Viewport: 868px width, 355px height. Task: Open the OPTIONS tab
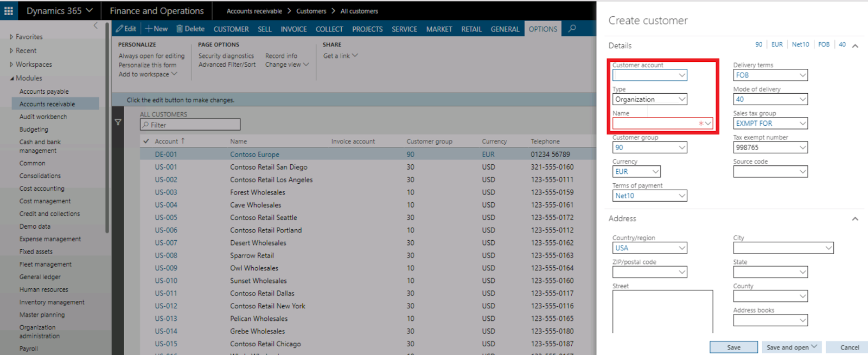click(x=543, y=29)
